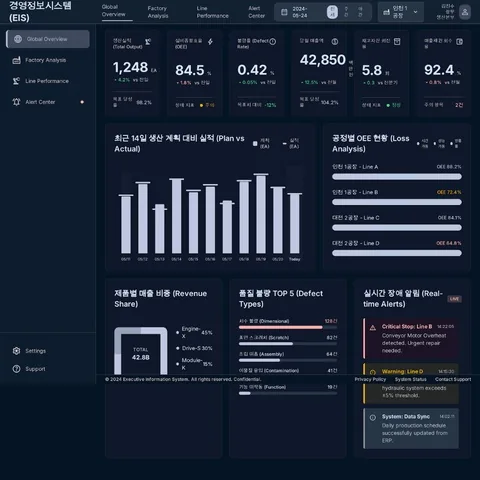The width and height of the screenshot is (480, 480).
Task: Select the middle shift option in date bar
Action: [346, 12]
